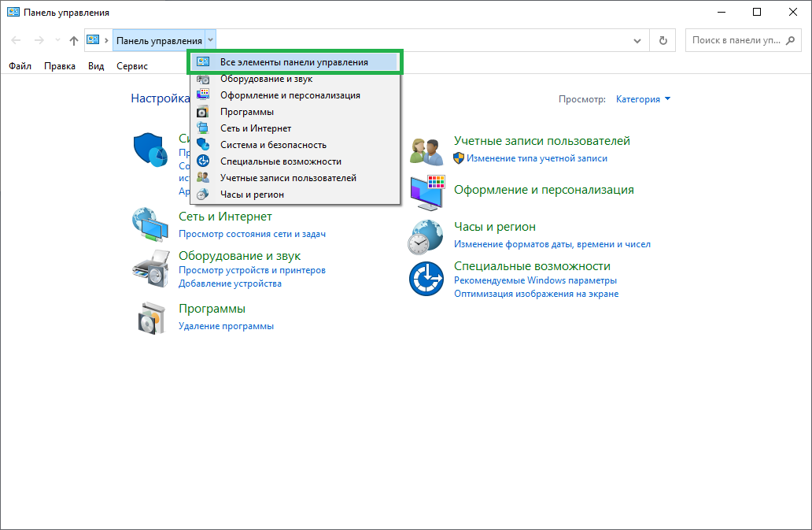This screenshot has height=530, width=812.
Task: Click Удаление программы link
Action: click(x=227, y=326)
